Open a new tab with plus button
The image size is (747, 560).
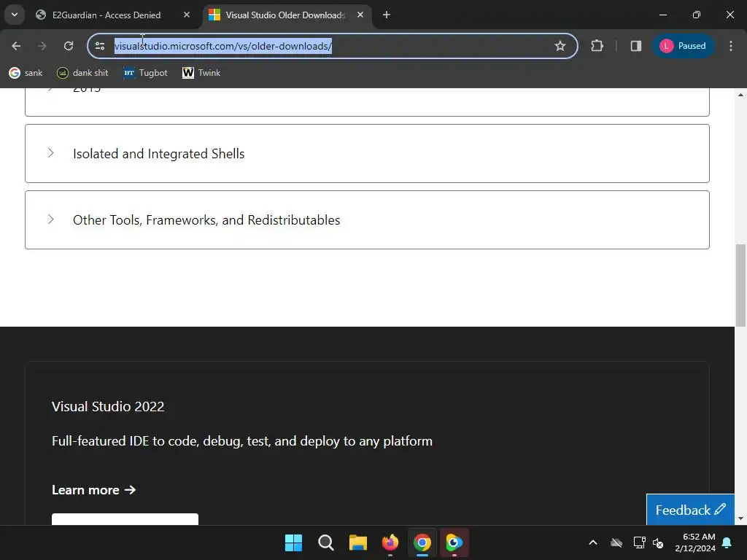387,15
